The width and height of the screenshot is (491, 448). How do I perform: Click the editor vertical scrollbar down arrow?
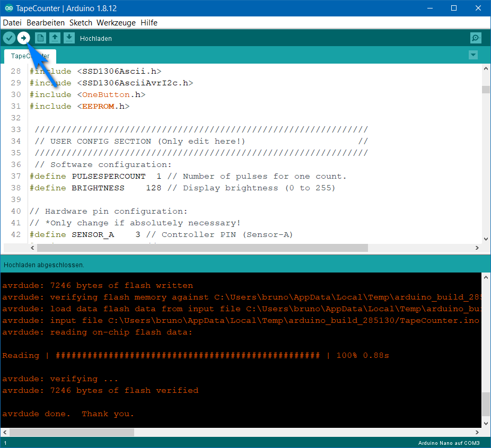point(486,239)
